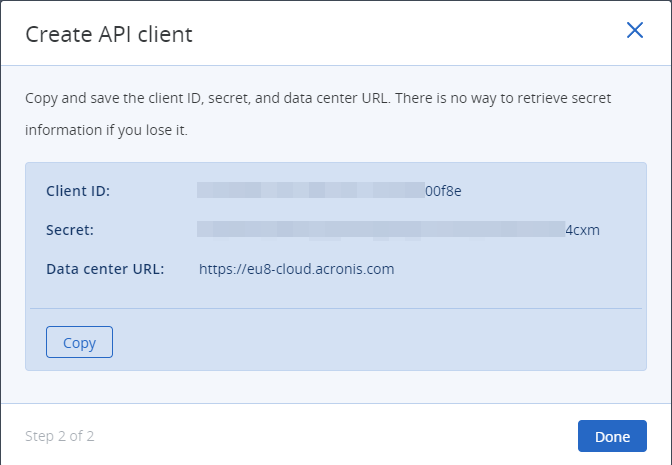Click the Copy button
This screenshot has width=672, height=465.
tap(79, 342)
